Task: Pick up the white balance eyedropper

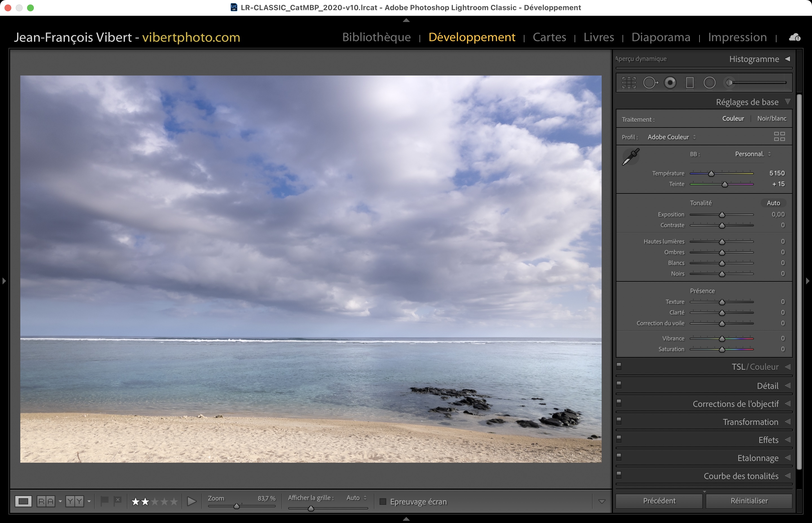Action: click(631, 157)
